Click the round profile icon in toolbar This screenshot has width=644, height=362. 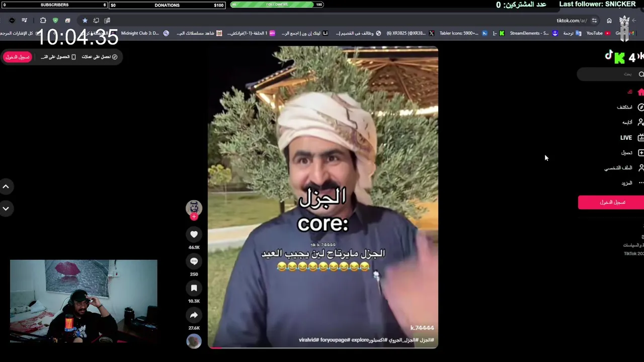tap(12, 21)
